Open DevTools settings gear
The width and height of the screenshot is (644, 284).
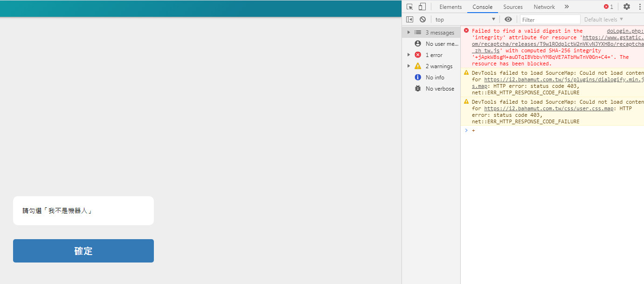[x=626, y=7]
